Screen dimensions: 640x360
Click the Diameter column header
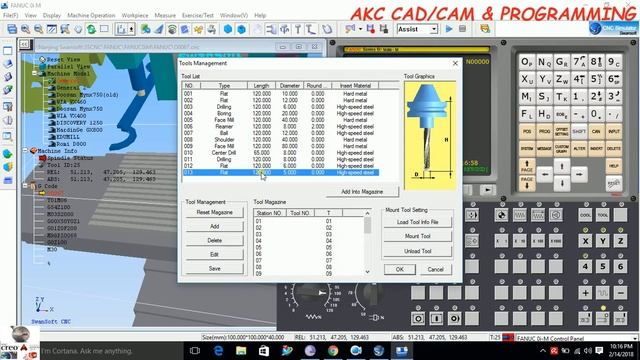point(290,86)
